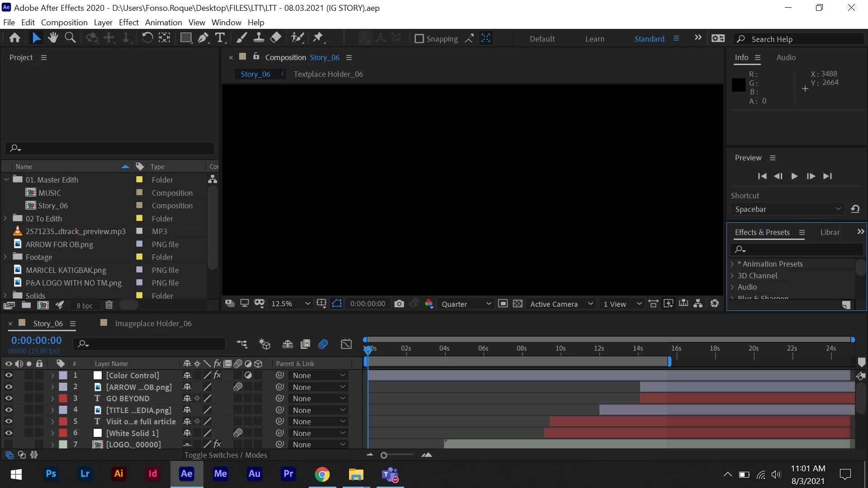Screen dimensions: 868x488
Task: Click the Take Snapshot camera icon
Action: pos(399,304)
